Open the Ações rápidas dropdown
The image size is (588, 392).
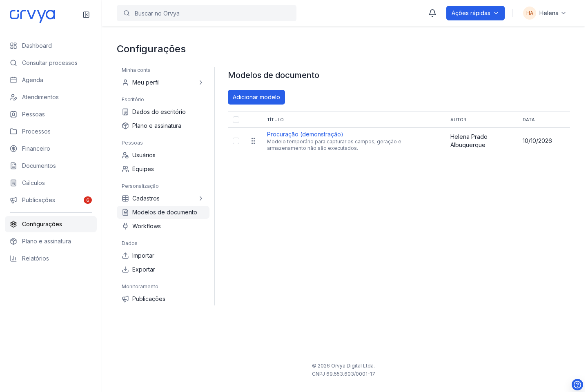pyautogui.click(x=475, y=13)
